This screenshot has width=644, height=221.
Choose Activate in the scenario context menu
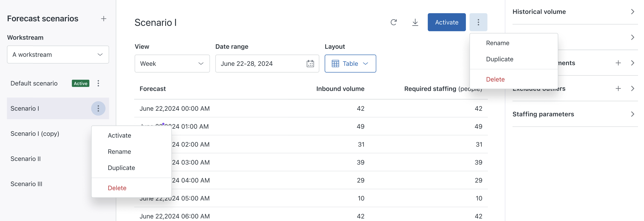tap(119, 135)
